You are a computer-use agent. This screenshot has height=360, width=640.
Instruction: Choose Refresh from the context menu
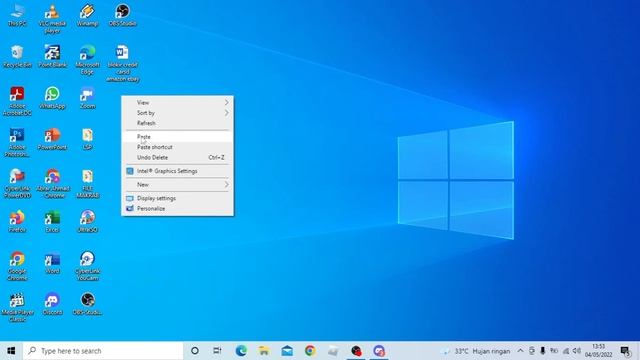tap(178, 123)
